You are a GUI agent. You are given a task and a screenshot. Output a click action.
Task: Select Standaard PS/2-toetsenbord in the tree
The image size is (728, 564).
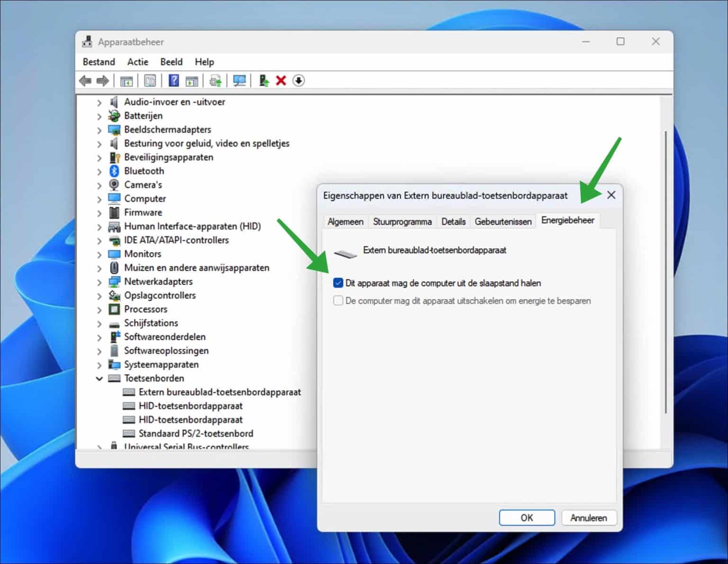[196, 433]
